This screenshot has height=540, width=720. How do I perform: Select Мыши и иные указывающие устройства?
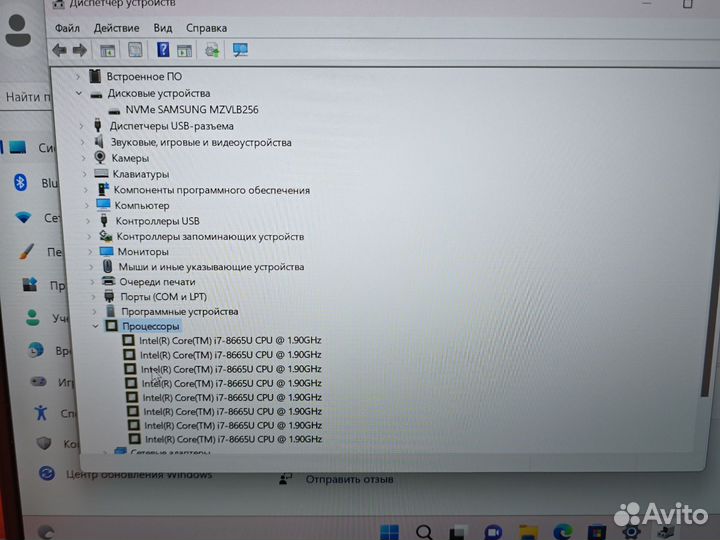click(211, 267)
